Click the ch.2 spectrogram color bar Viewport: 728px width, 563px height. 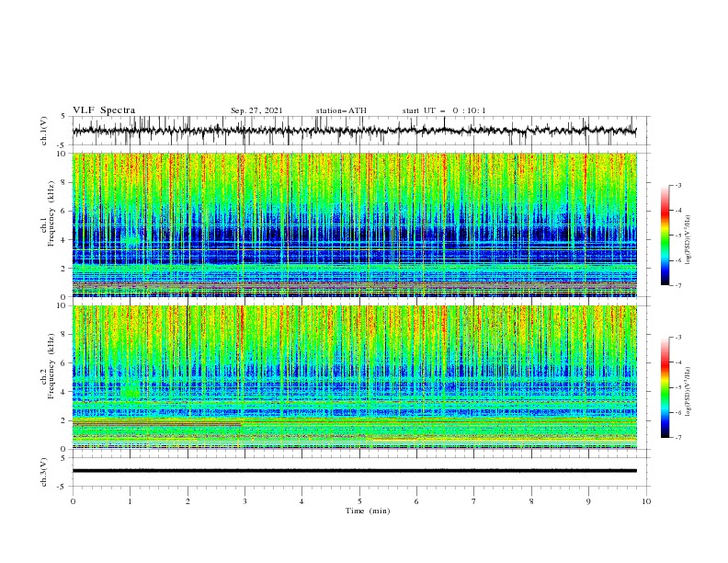[665, 387]
